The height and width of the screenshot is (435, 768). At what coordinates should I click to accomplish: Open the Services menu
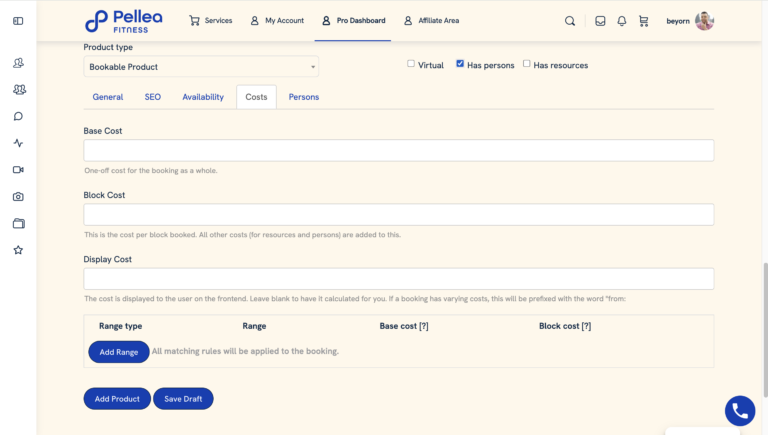[x=211, y=21]
